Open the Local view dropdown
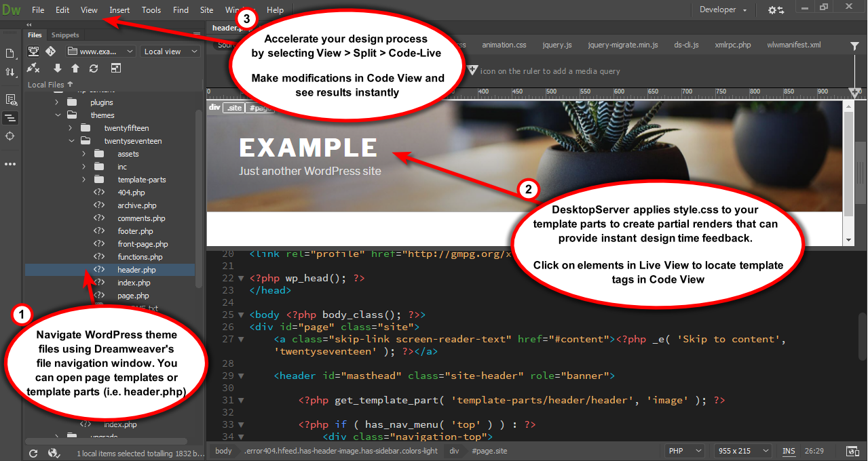The height and width of the screenshot is (461, 868). point(170,52)
